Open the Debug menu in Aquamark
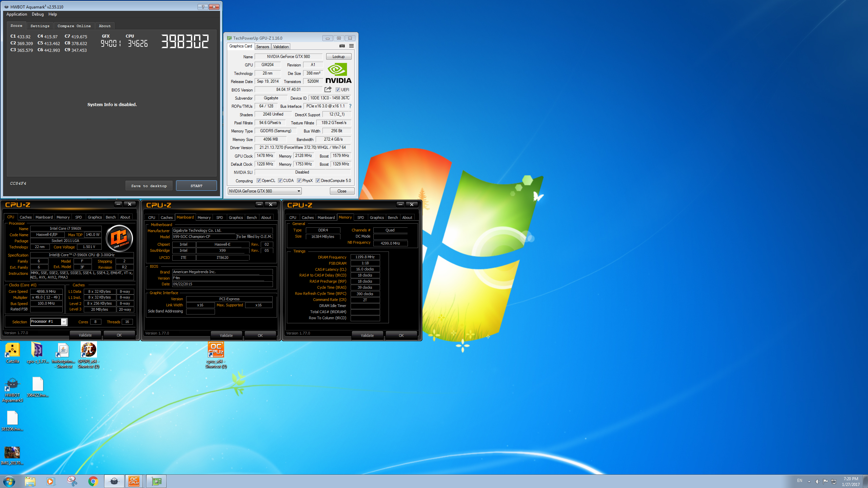868x488 pixels. (38, 14)
